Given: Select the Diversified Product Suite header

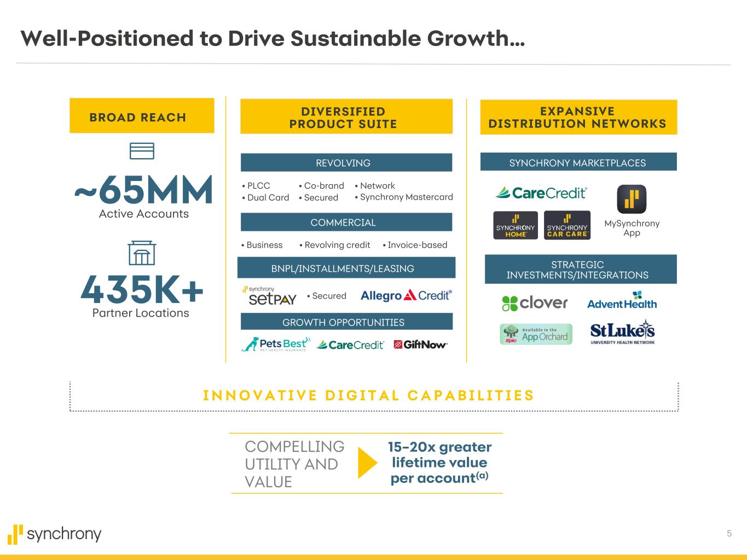Looking at the screenshot, I should pyautogui.click(x=346, y=117).
